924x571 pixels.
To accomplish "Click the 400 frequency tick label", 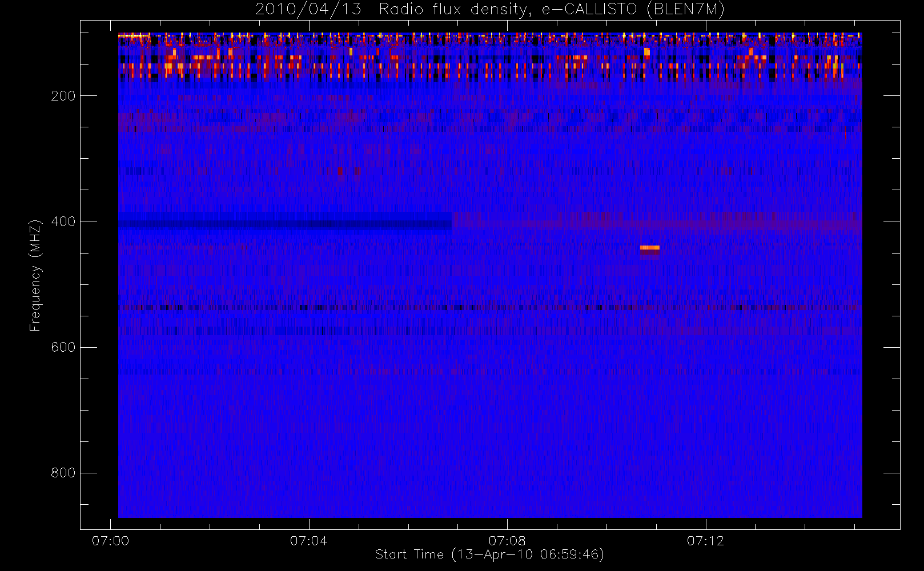I will (63, 222).
